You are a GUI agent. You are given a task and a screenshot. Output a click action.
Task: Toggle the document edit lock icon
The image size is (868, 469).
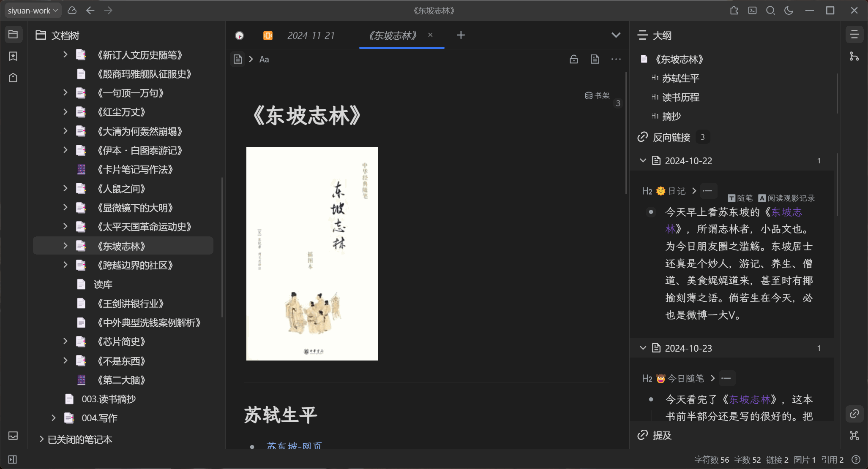point(573,59)
